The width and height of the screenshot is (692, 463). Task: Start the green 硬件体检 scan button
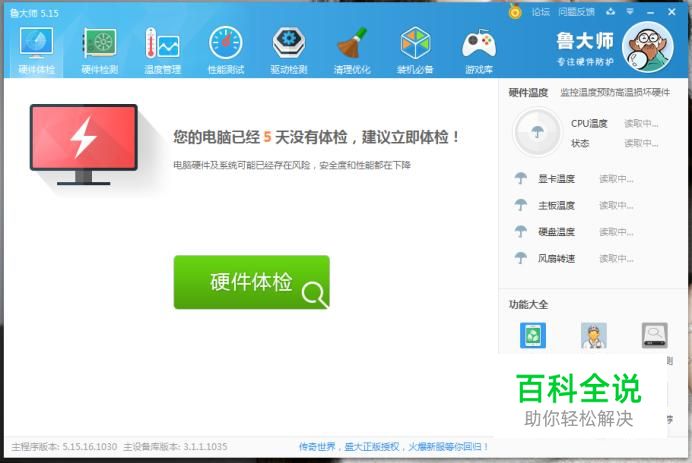point(252,282)
